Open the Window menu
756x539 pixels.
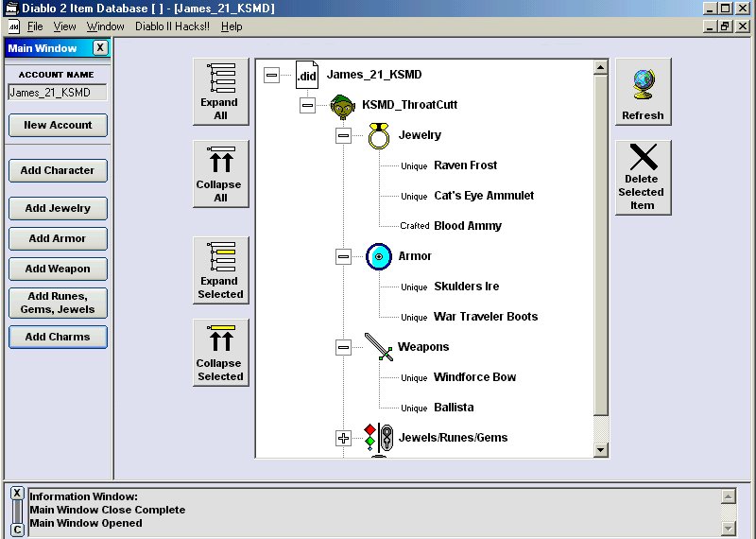coord(105,26)
